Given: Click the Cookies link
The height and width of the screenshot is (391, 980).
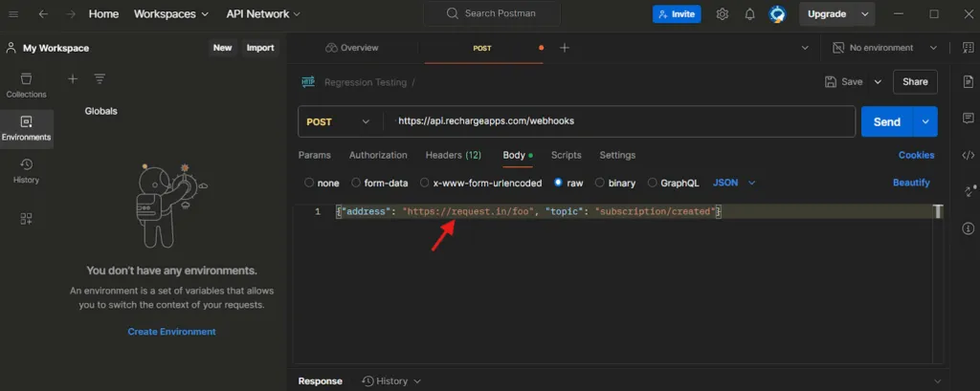Looking at the screenshot, I should pos(916,155).
